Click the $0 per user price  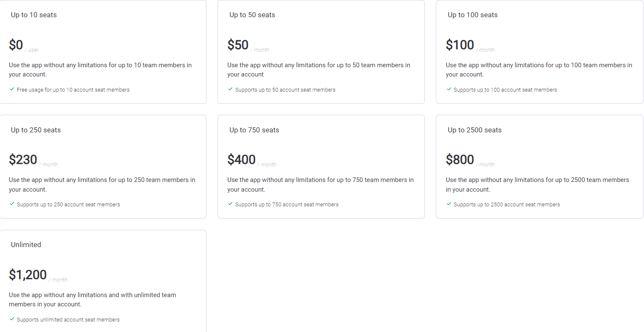pos(16,45)
